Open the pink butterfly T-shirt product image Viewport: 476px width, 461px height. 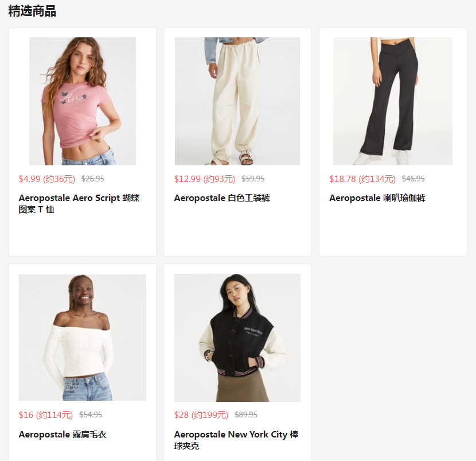(x=83, y=101)
